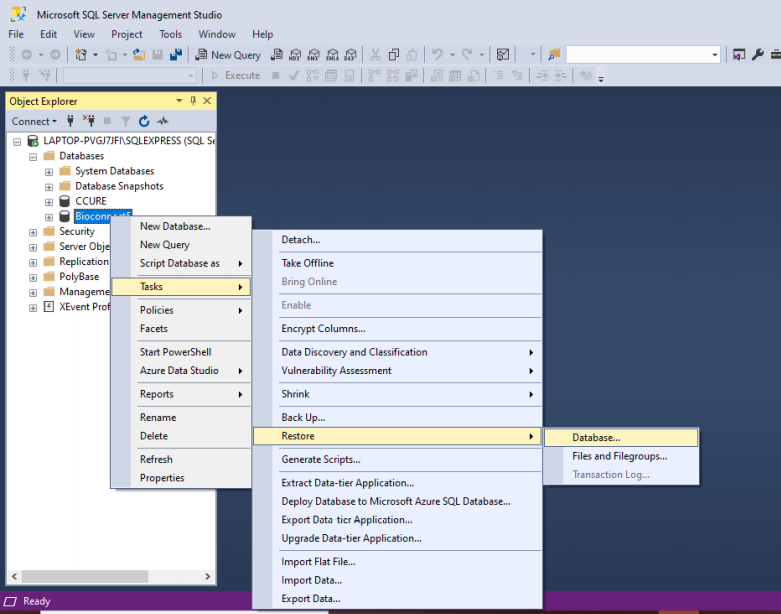Screen dimensions: 781x614
Task: Open the Project menu
Action: (127, 34)
